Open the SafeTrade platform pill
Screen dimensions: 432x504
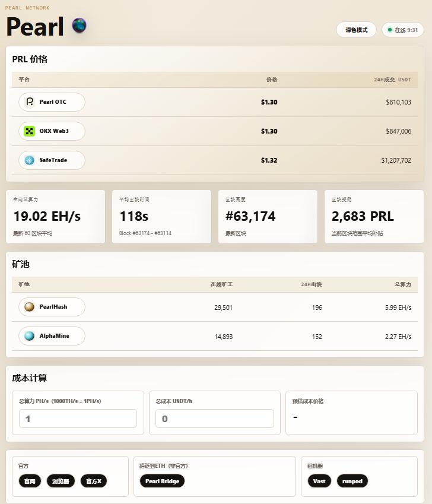click(52, 160)
